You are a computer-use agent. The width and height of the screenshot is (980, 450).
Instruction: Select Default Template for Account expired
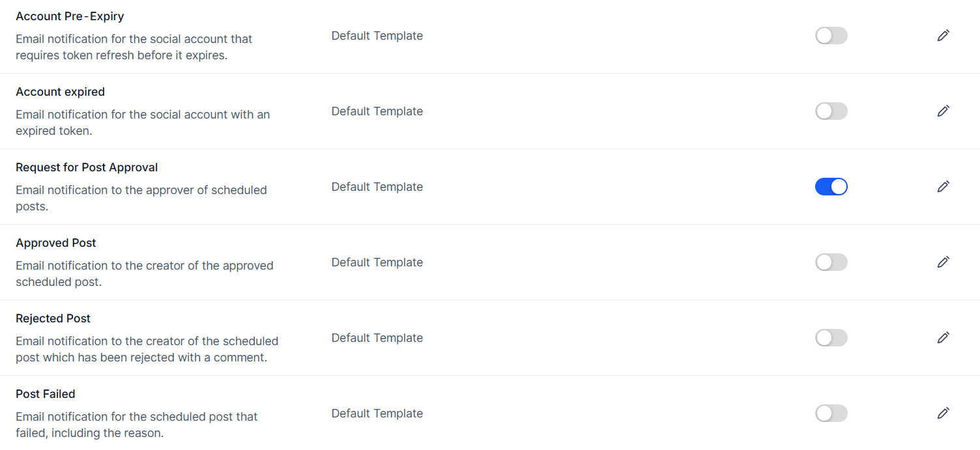[377, 111]
